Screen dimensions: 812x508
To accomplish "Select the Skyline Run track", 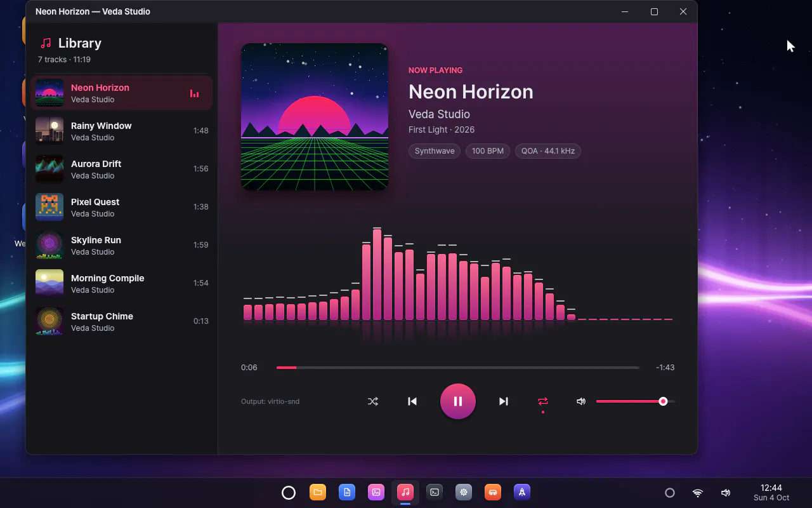I will click(x=121, y=245).
